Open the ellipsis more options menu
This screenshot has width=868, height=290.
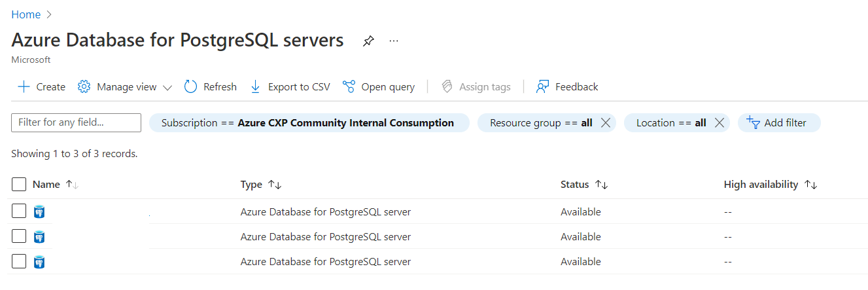coord(394,41)
